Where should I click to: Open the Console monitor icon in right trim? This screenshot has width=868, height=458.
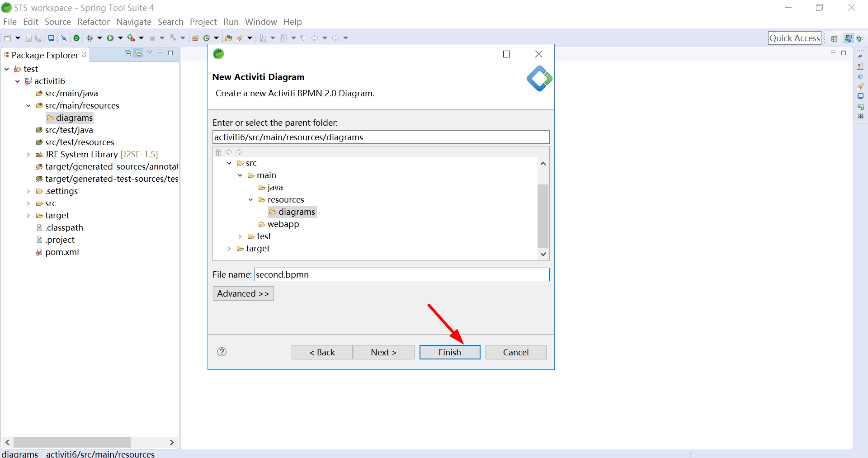pyautogui.click(x=860, y=96)
